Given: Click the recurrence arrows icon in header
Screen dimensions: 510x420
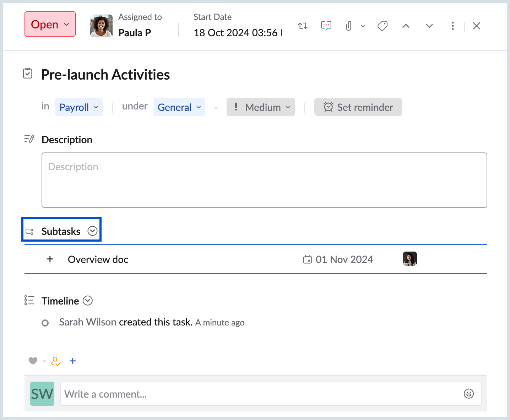Looking at the screenshot, I should pos(303,26).
